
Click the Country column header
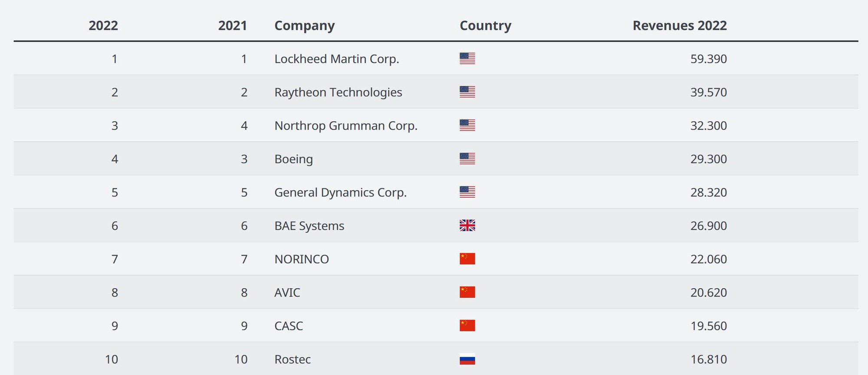485,26
